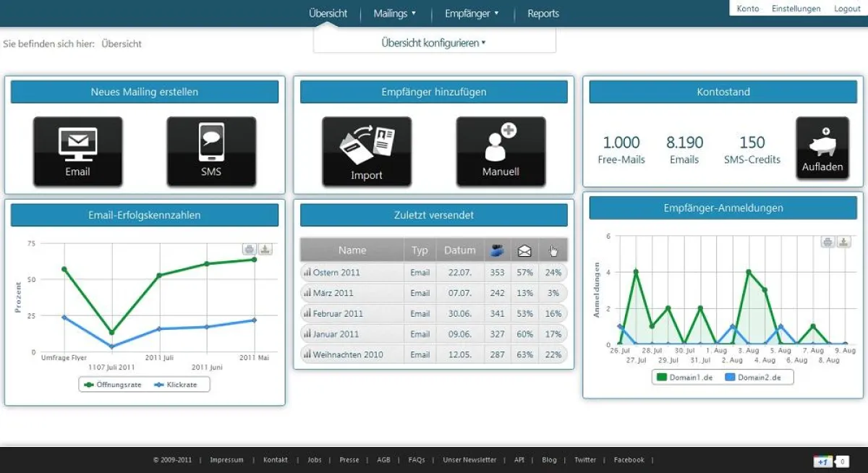Click the Domain2.de blue color swatch
The width and height of the screenshot is (868, 473).
click(731, 377)
